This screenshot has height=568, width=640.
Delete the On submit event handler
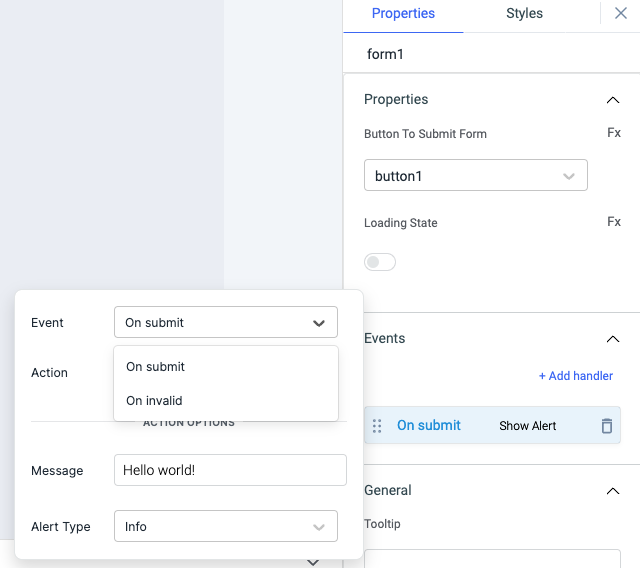point(606,426)
